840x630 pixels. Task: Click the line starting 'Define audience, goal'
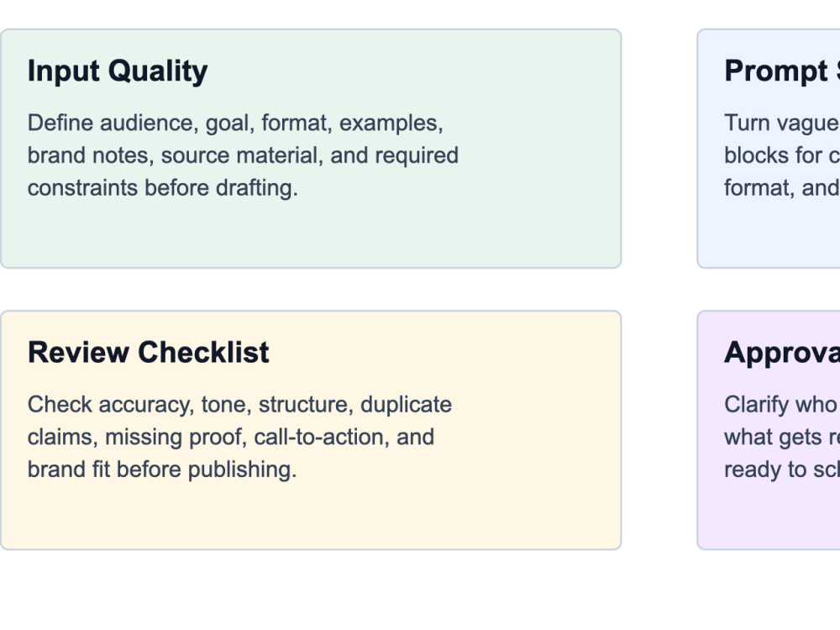[x=235, y=123]
